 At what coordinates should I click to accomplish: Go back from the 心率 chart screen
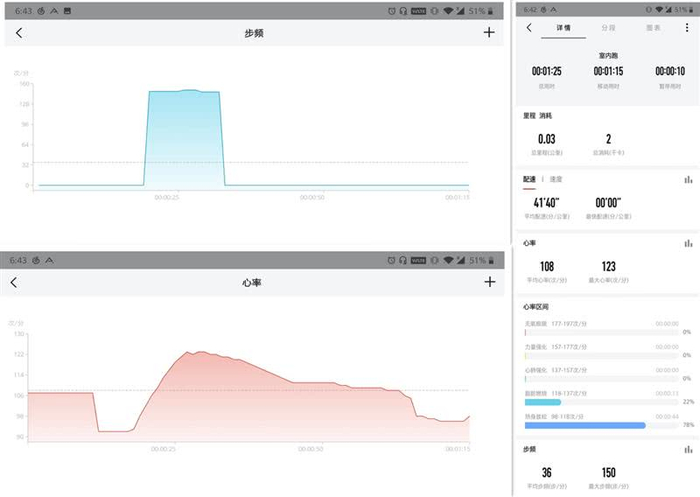tap(14, 282)
